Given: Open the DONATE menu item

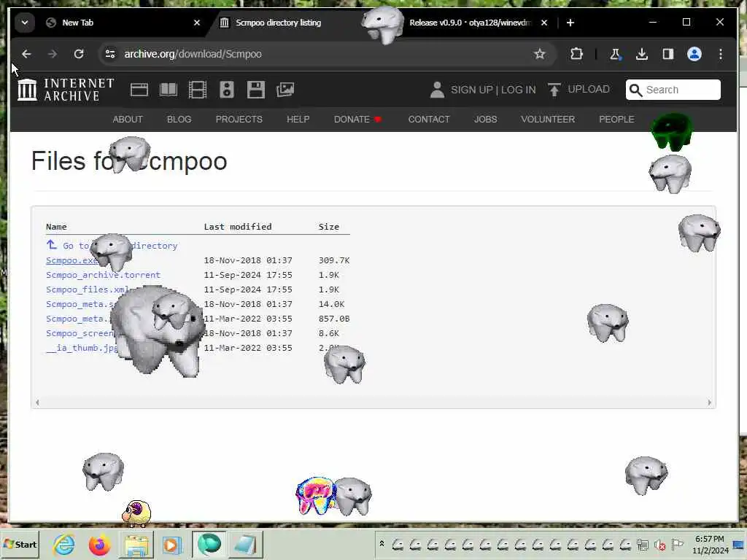Looking at the screenshot, I should click(357, 120).
